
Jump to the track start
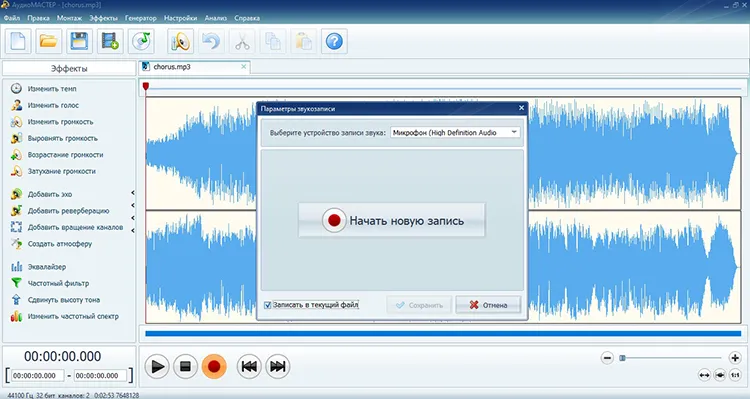click(249, 367)
